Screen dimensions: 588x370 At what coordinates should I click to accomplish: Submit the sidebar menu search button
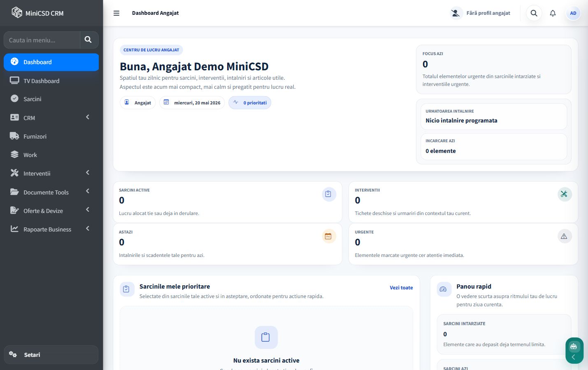point(88,40)
